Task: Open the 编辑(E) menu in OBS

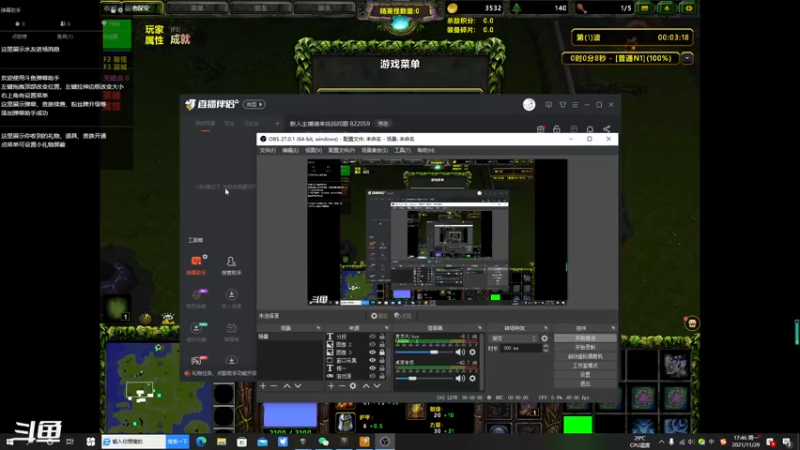Action: 290,151
